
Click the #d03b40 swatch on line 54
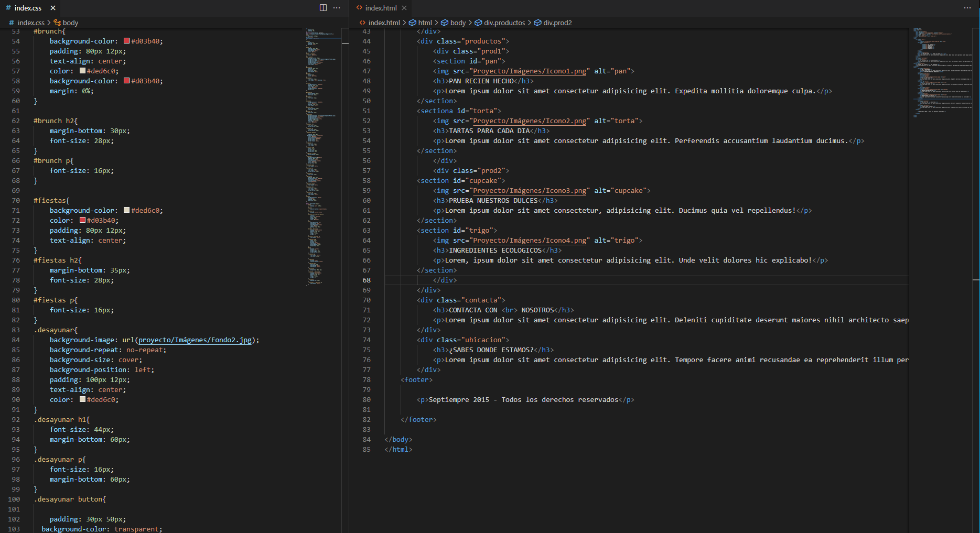click(126, 41)
